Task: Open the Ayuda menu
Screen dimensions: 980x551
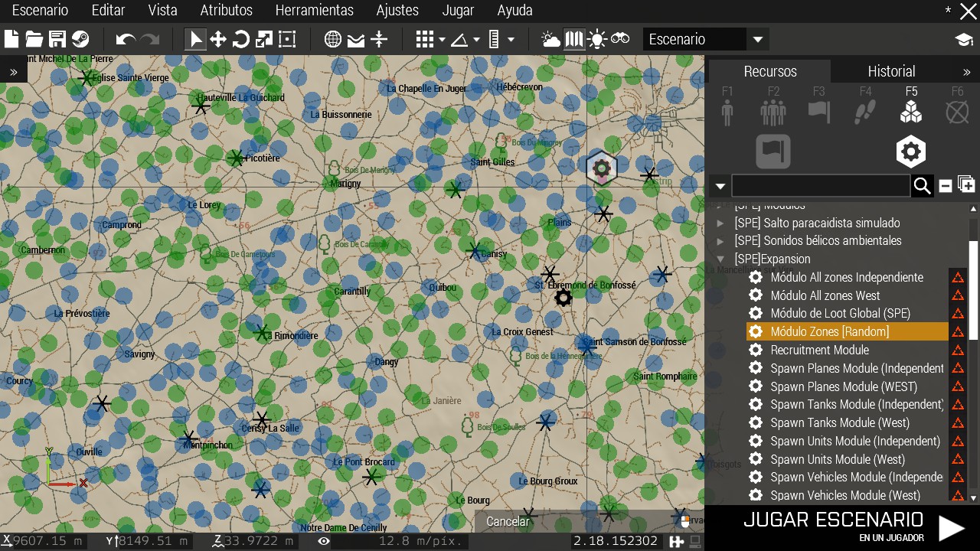Action: coord(514,11)
